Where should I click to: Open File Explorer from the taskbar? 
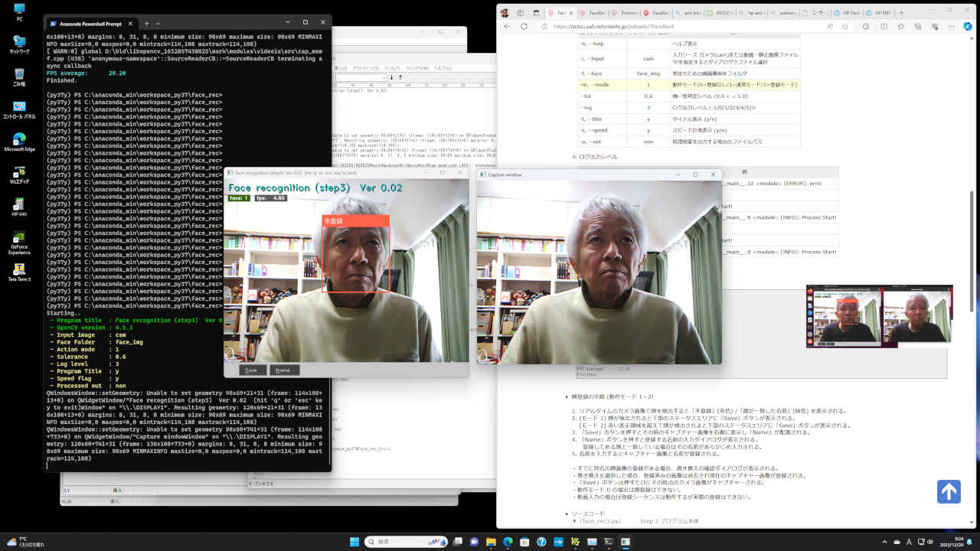coord(490,541)
